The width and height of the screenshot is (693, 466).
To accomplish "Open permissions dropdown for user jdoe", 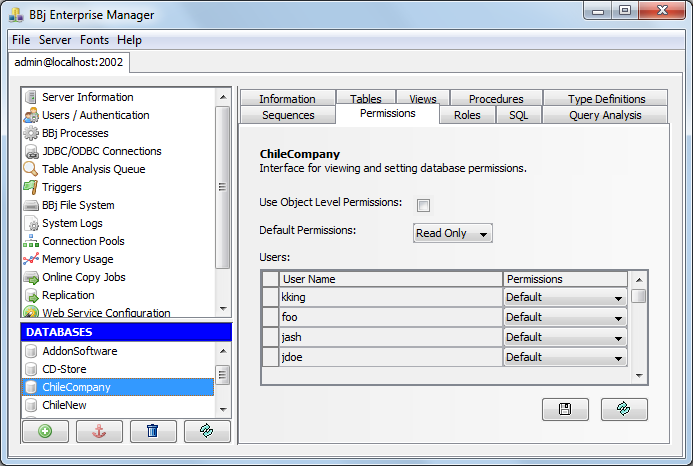I will click(565, 357).
